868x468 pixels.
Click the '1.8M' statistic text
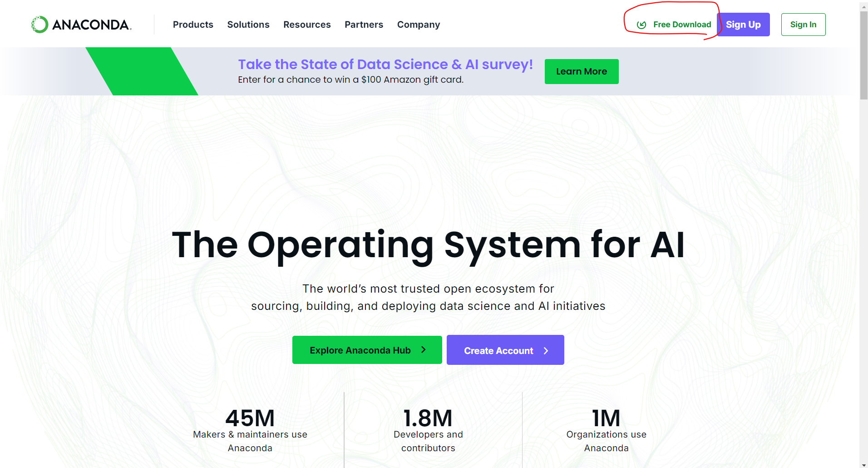click(x=428, y=418)
